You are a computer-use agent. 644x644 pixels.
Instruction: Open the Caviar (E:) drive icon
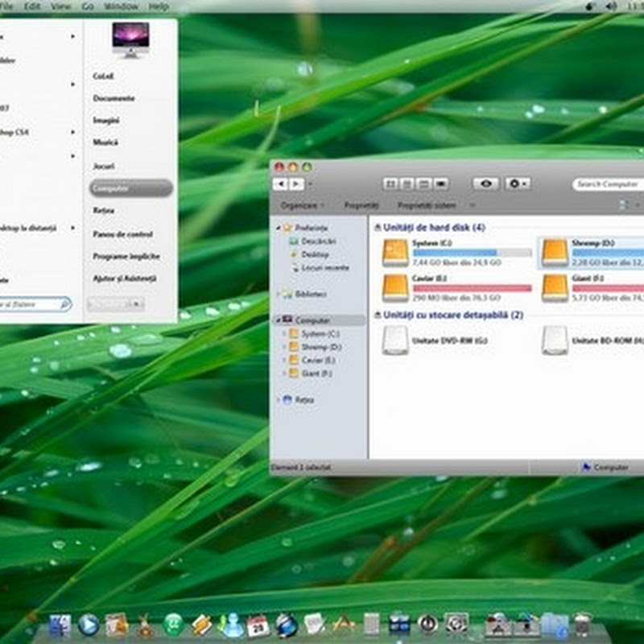pos(395,287)
